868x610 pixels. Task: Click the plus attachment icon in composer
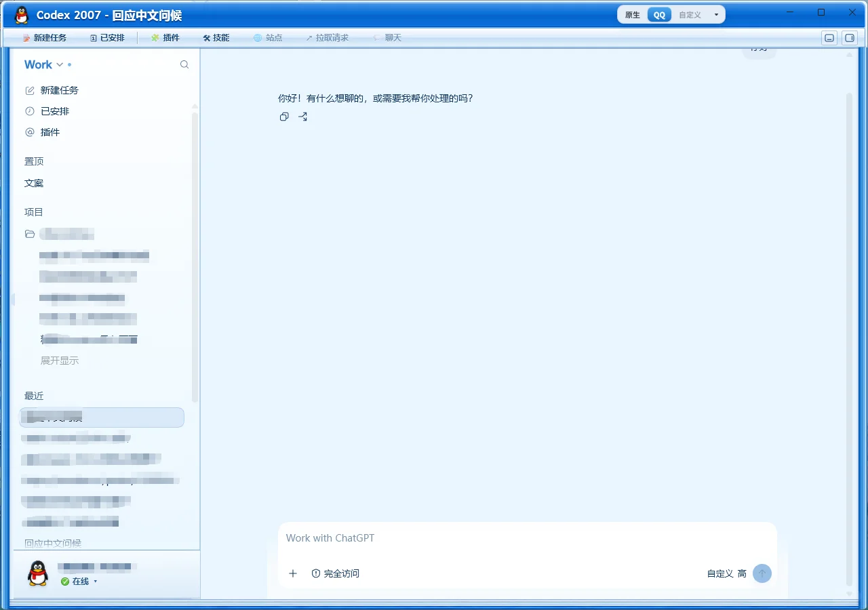point(293,573)
